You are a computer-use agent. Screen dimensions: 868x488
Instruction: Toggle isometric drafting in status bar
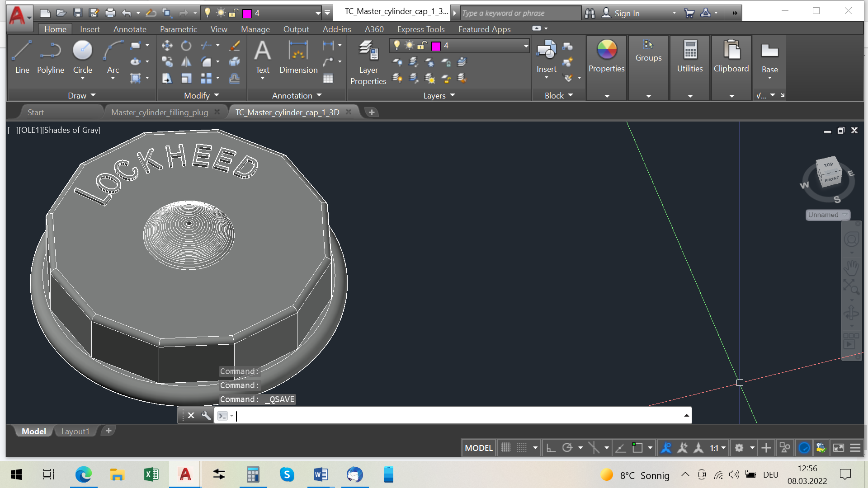pos(594,448)
